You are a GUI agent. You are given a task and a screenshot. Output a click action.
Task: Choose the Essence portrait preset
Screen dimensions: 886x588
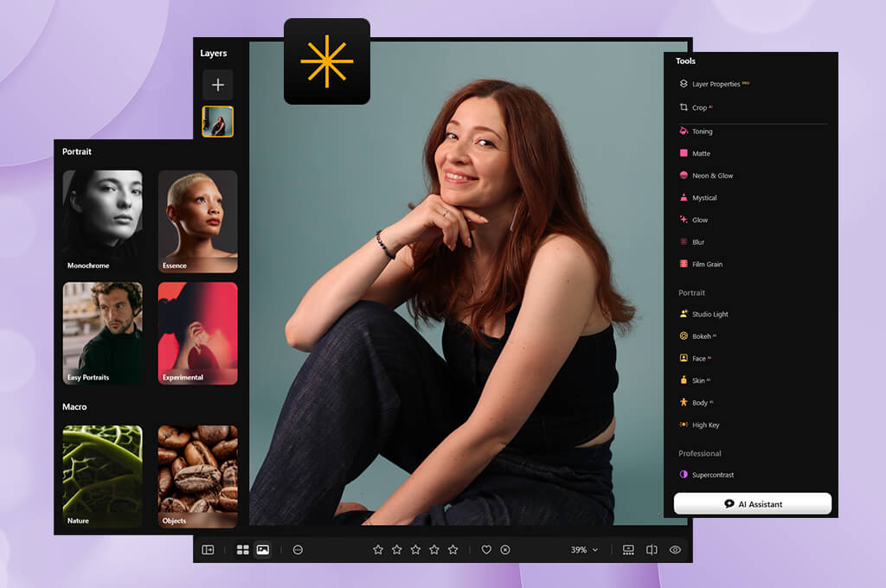(198, 221)
